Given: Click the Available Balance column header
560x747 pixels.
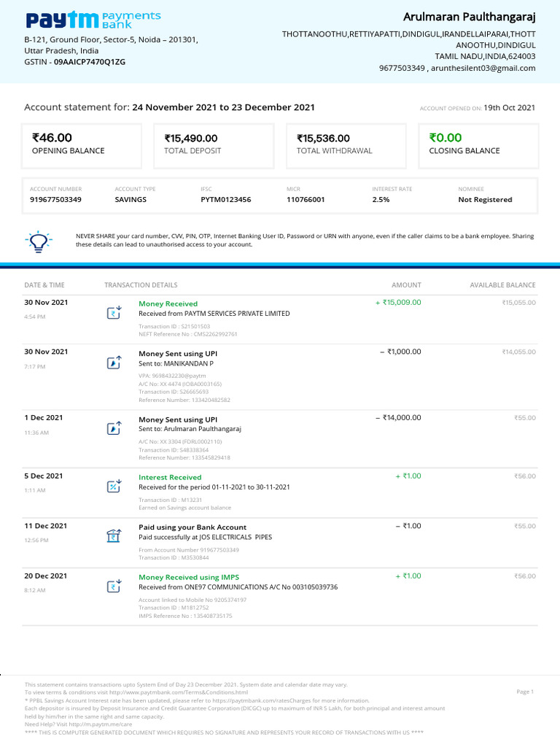Looking at the screenshot, I should click(x=502, y=285).
